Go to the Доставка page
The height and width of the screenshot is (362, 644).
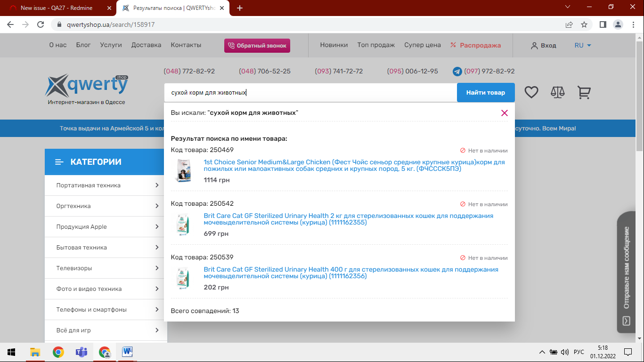[x=147, y=45]
